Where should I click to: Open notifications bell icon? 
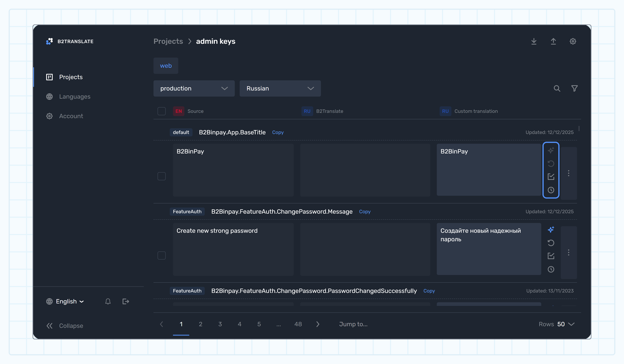108,301
